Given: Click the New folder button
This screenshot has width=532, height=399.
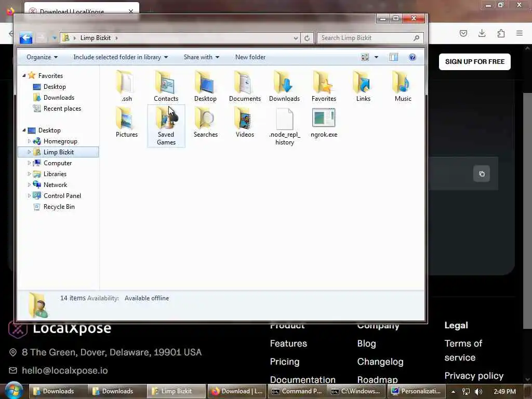Looking at the screenshot, I should [250, 57].
